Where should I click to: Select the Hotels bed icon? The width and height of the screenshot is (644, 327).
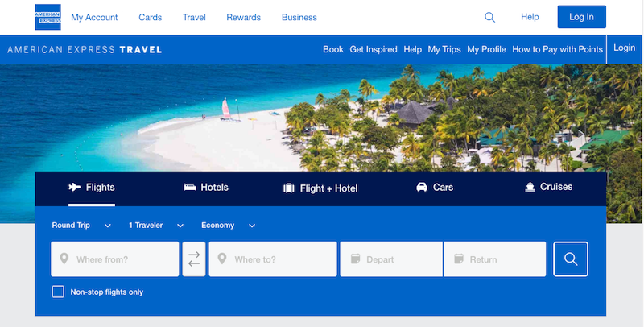(190, 188)
